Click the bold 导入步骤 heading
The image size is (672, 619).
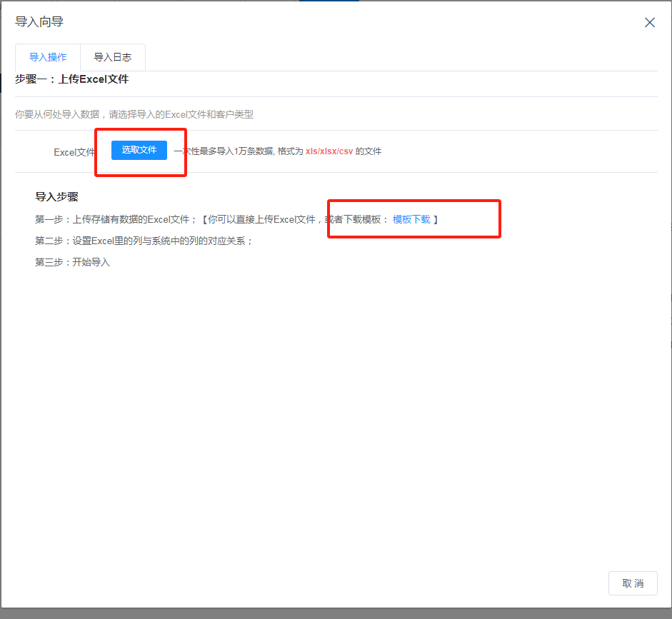pyautogui.click(x=56, y=196)
